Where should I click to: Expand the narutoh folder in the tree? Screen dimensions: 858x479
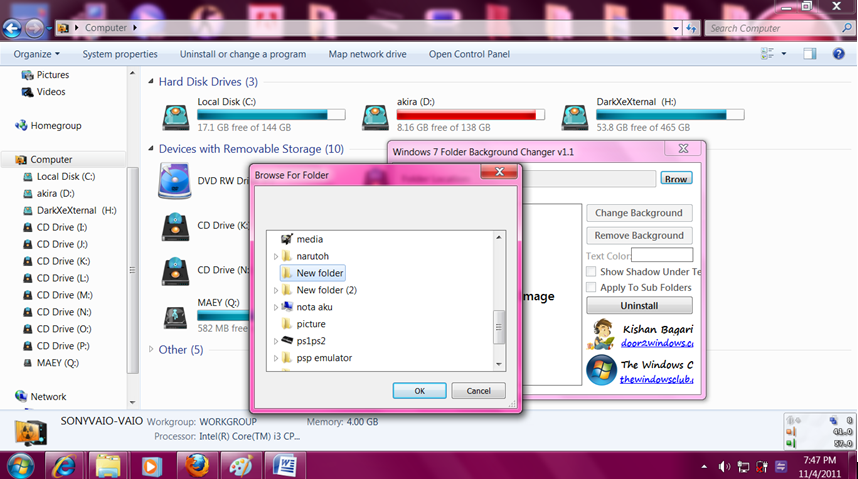coord(276,256)
